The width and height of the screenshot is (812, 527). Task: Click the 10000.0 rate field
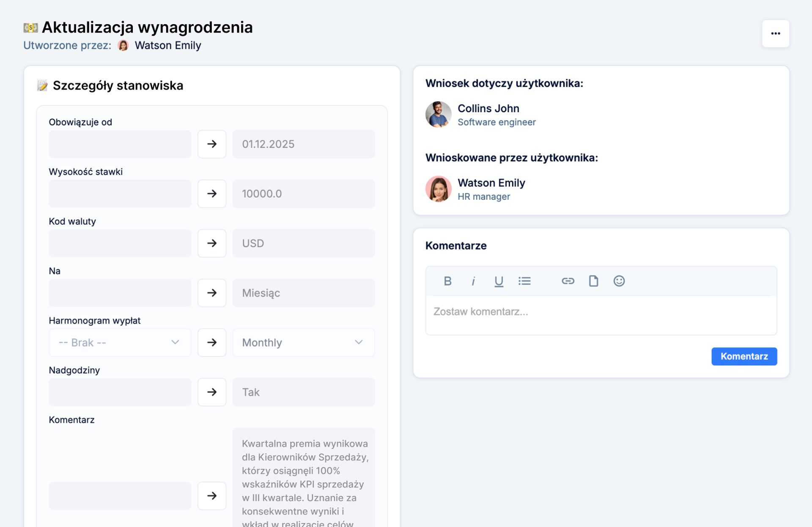click(x=303, y=193)
